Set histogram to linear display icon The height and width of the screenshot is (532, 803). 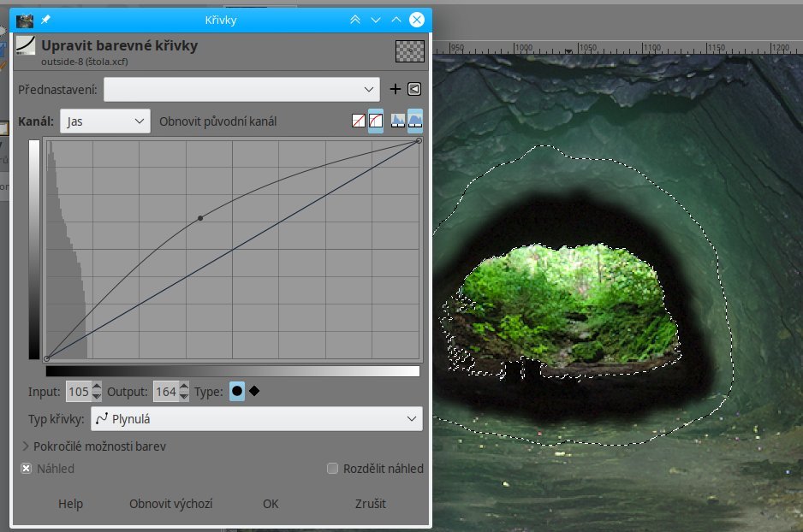click(398, 121)
